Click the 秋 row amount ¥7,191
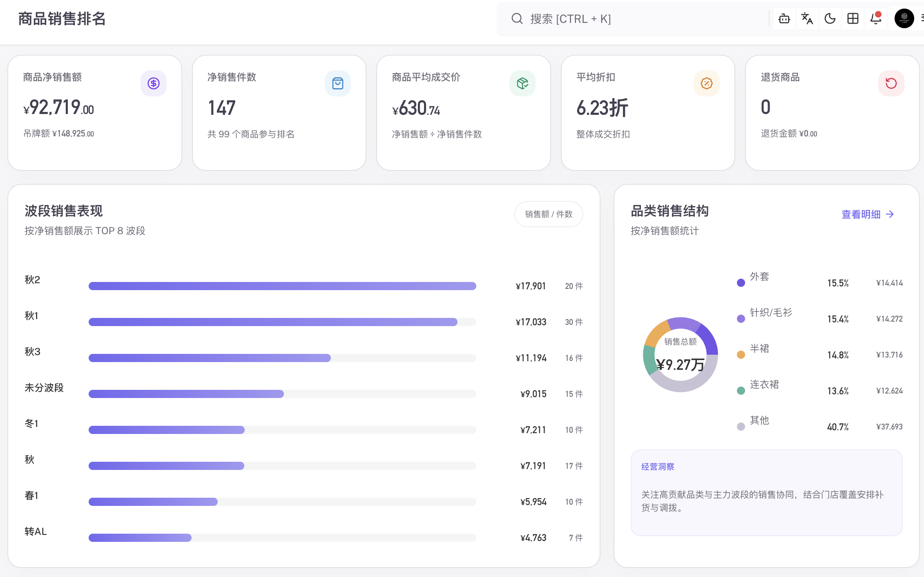This screenshot has height=577, width=924. tap(533, 466)
